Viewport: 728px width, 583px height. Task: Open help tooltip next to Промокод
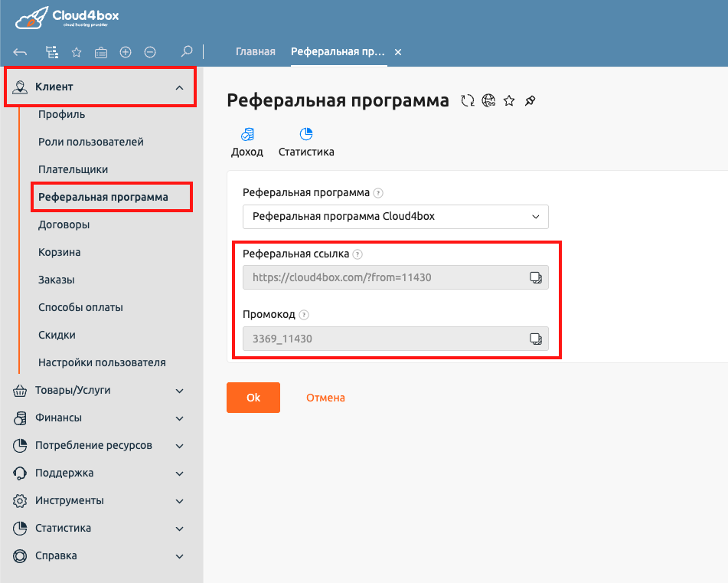click(x=304, y=314)
